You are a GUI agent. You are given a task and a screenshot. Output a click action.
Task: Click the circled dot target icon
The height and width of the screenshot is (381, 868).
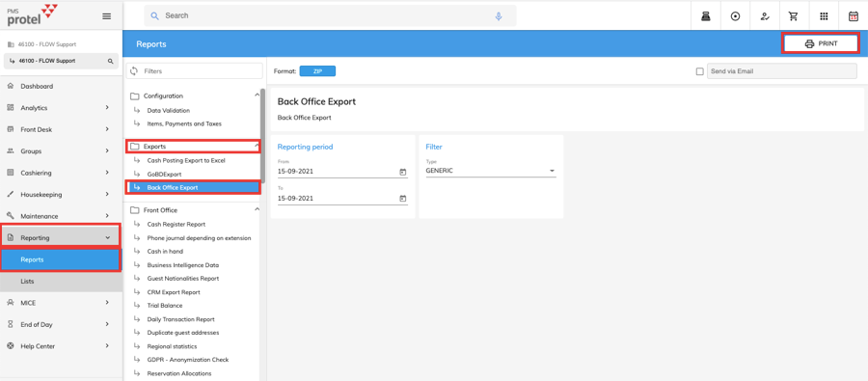(x=736, y=16)
